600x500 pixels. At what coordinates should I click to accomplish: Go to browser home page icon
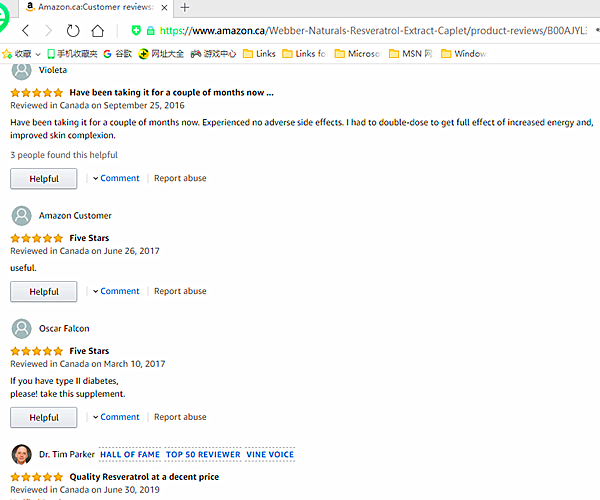(97, 31)
